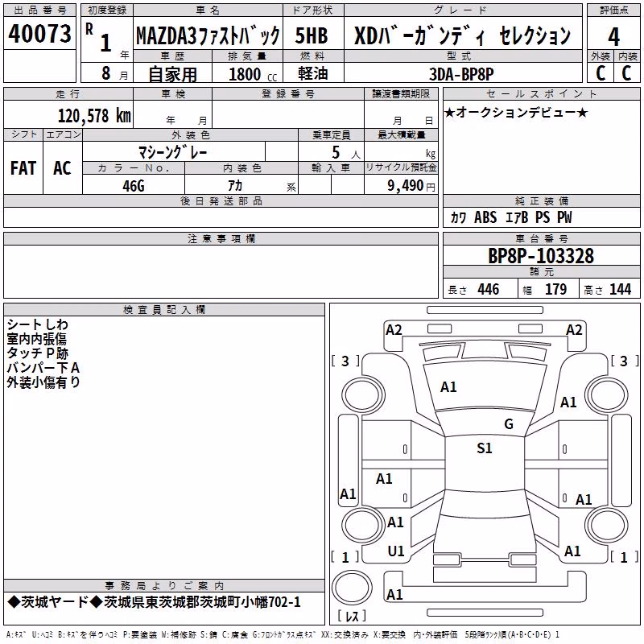Select the shift type FAT
This screenshot has height=644, width=644.
pyautogui.click(x=23, y=168)
